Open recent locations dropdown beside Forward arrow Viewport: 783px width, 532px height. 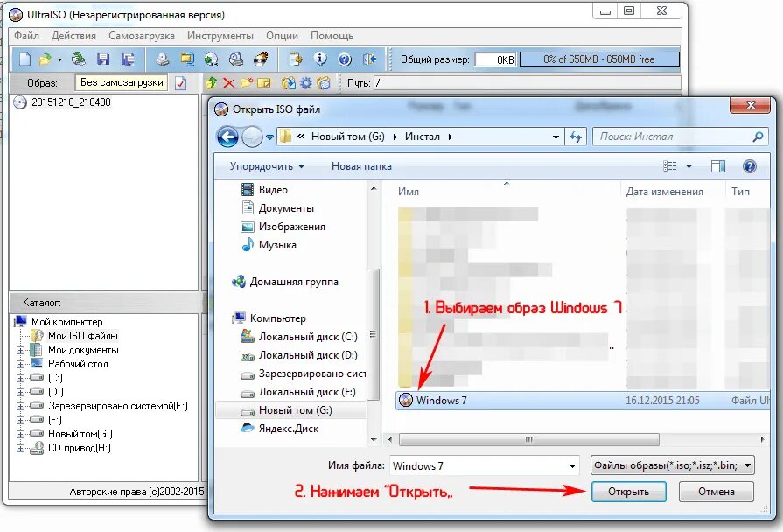point(269,136)
